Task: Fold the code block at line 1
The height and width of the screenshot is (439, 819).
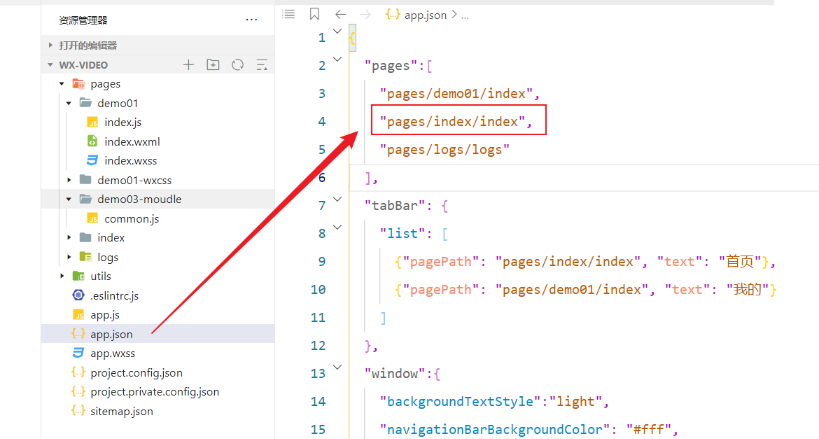Action: pos(337,31)
